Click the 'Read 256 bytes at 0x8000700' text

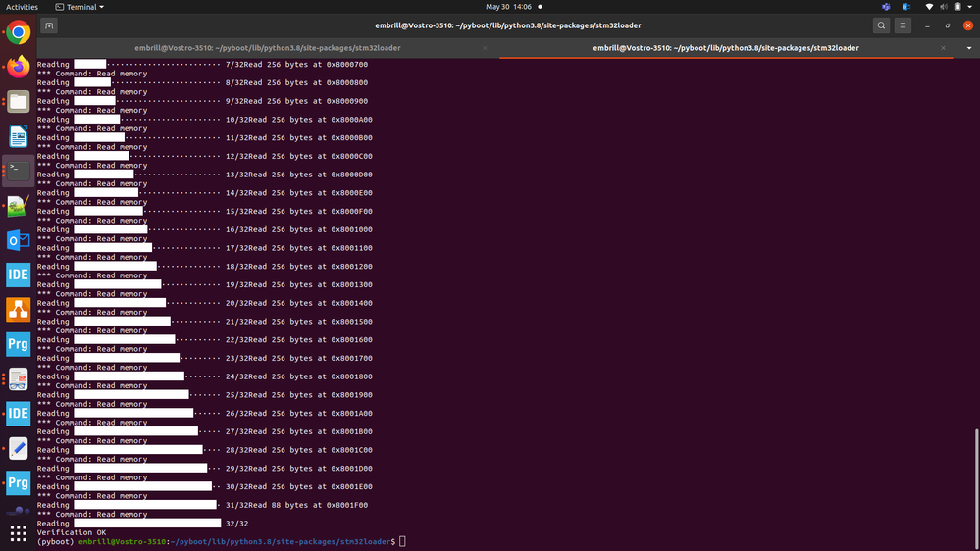point(306,65)
